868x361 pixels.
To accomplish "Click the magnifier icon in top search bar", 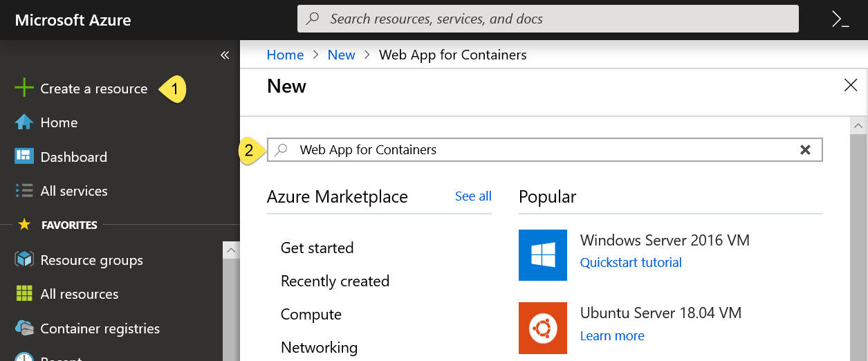I will point(313,19).
